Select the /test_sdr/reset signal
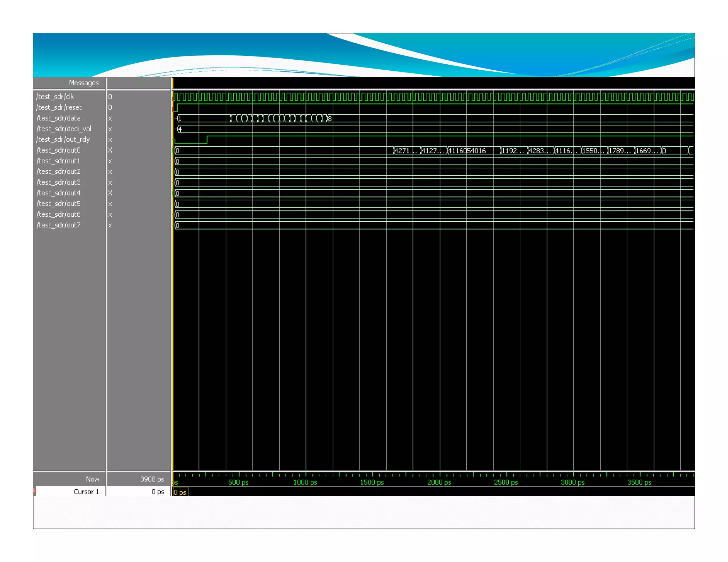The image size is (728, 562). point(59,107)
